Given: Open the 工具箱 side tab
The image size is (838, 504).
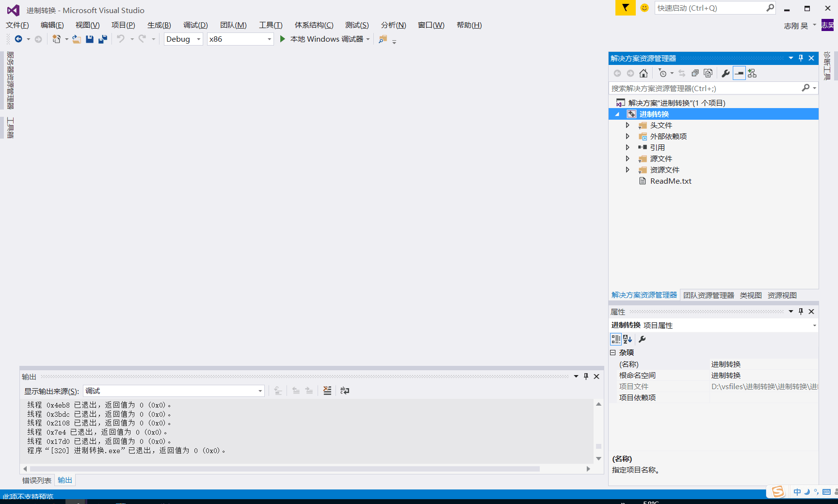Looking at the screenshot, I should (x=10, y=128).
